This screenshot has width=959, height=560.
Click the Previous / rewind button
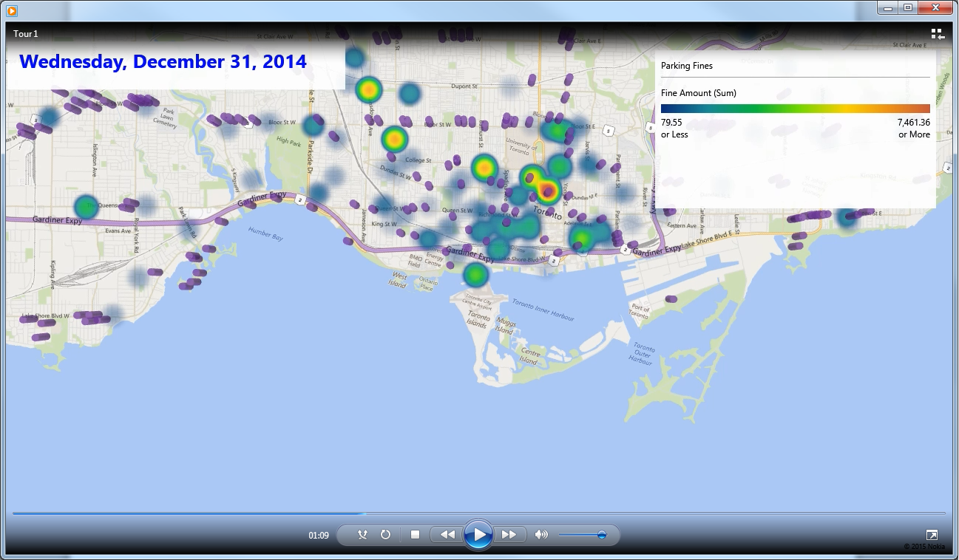click(447, 534)
